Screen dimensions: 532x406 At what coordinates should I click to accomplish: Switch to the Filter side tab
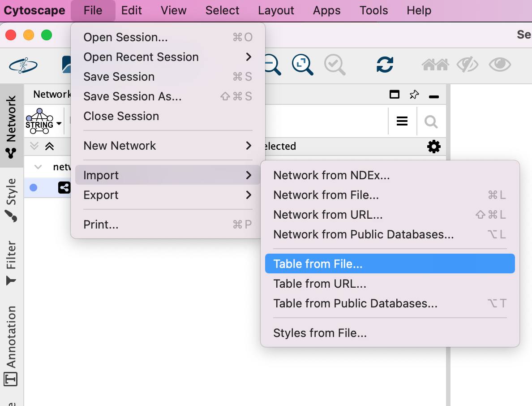[x=11, y=262]
